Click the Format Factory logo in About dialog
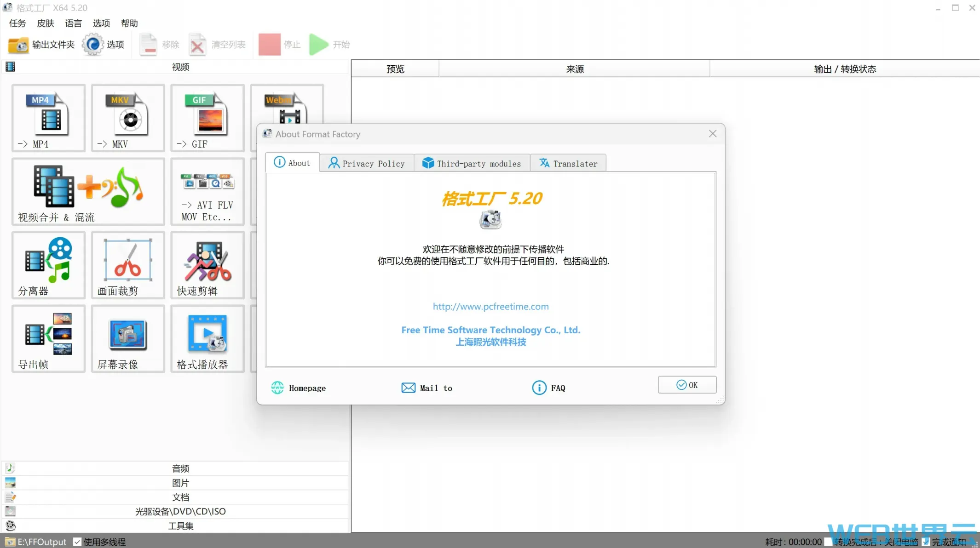 pyautogui.click(x=490, y=219)
